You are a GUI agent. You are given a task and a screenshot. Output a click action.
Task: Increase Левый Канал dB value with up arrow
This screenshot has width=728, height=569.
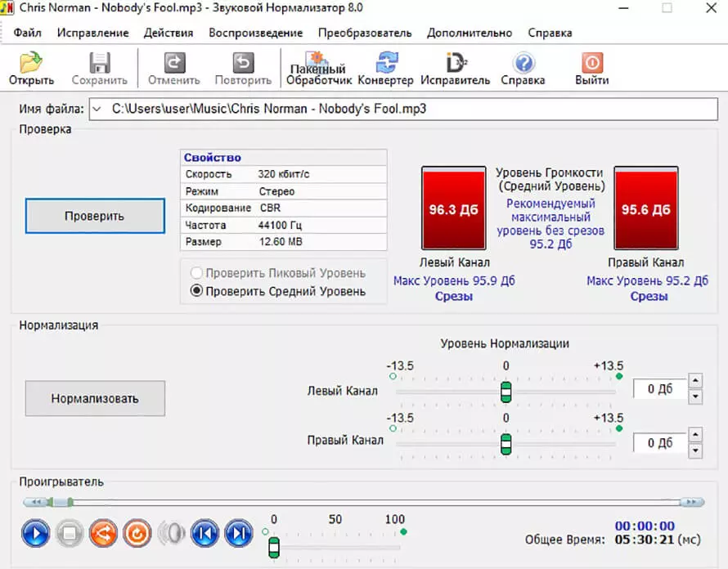pyautogui.click(x=695, y=381)
